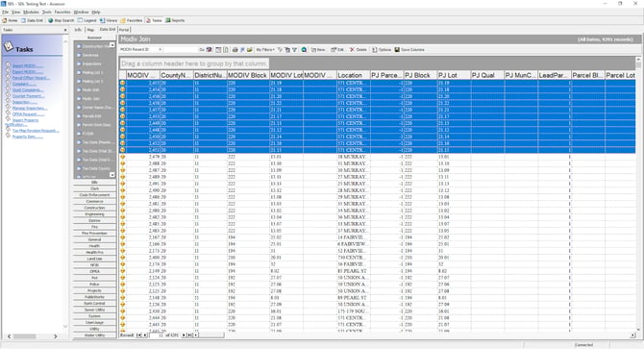The width and height of the screenshot is (644, 349).
Task: Open the File menu
Action: click(6, 12)
